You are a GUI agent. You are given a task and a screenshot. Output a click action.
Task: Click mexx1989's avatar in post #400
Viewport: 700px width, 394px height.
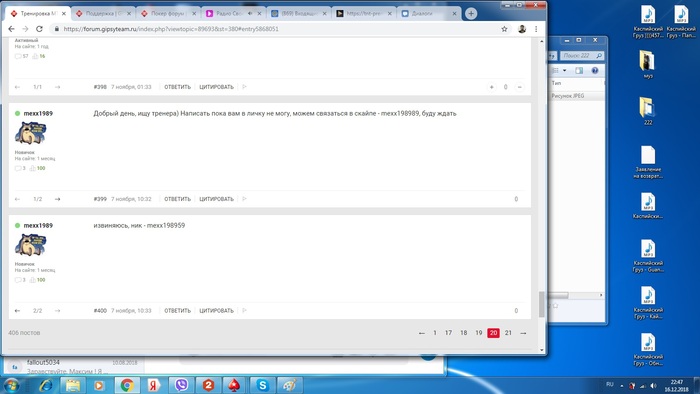coord(30,245)
